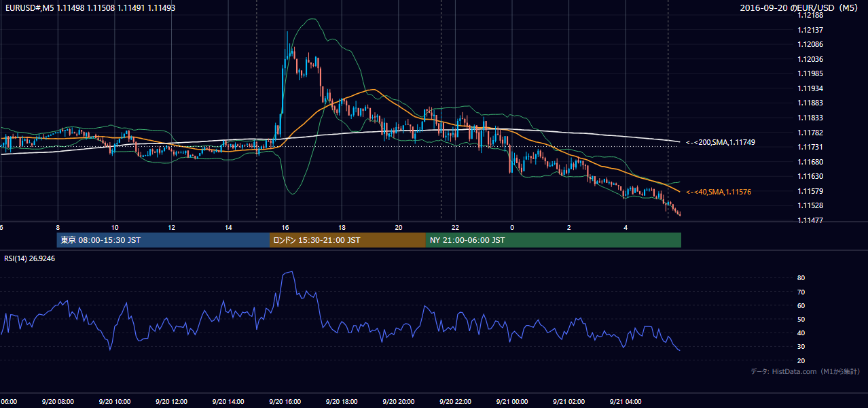
Task: Click price axis label 1.11579
Action: pos(812,191)
